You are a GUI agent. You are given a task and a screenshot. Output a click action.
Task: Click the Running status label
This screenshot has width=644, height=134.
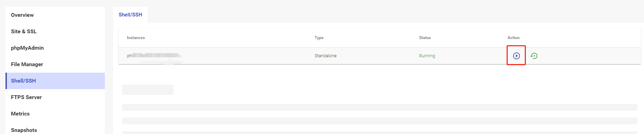(x=427, y=56)
